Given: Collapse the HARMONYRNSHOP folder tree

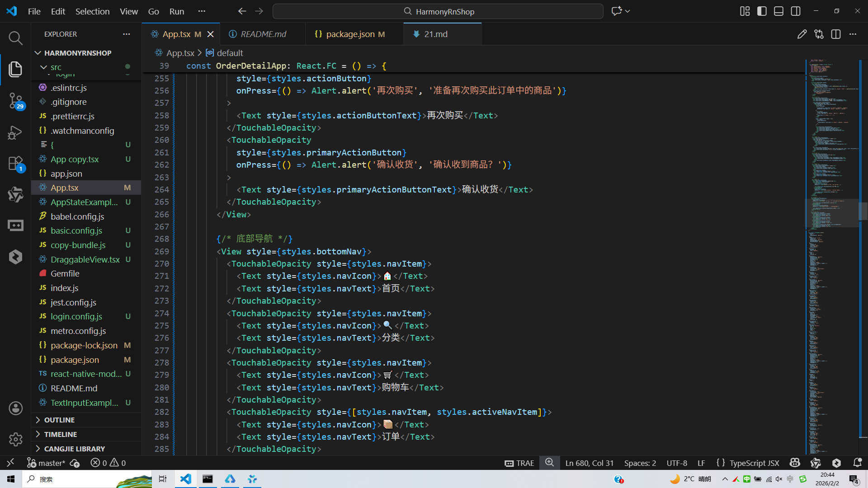Looking at the screenshot, I should coord(77,53).
